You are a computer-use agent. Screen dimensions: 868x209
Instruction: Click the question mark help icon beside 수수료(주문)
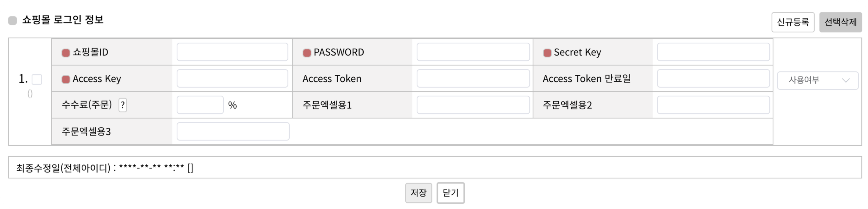(x=123, y=105)
